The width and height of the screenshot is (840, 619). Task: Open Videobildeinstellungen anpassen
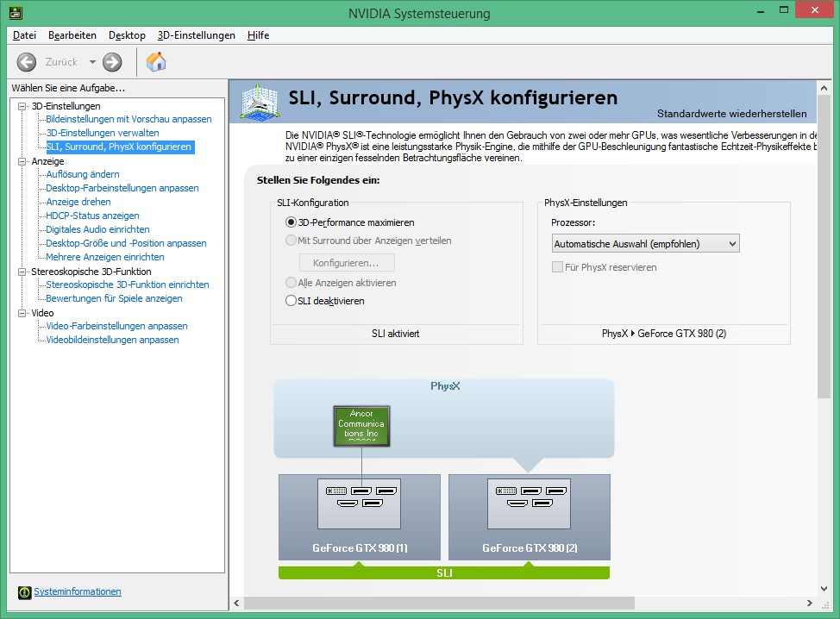pos(112,340)
